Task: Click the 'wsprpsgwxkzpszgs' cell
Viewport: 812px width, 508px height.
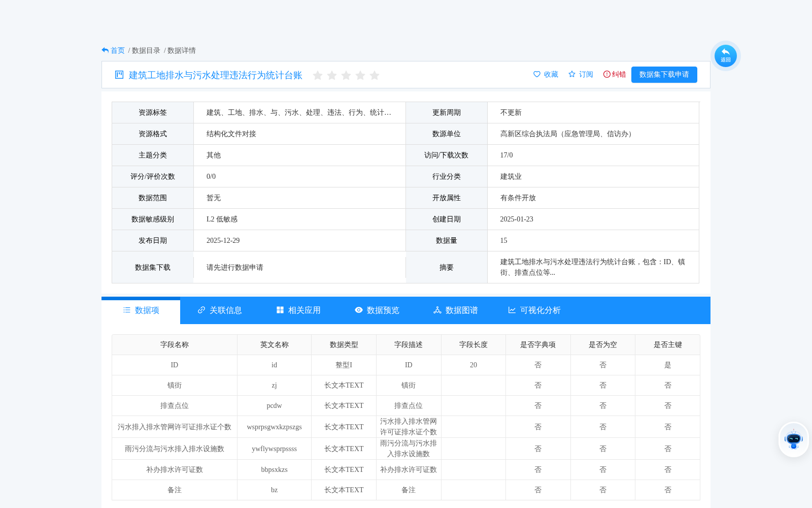Action: (x=275, y=427)
